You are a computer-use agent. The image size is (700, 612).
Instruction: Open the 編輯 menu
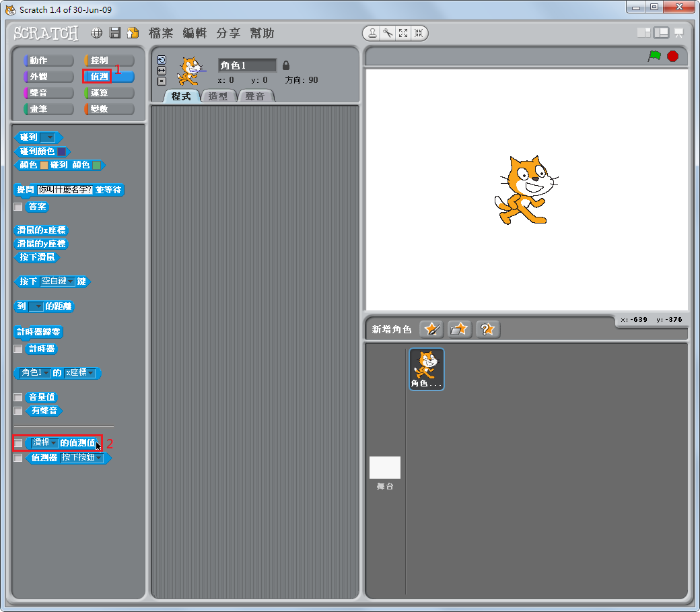pos(195,33)
